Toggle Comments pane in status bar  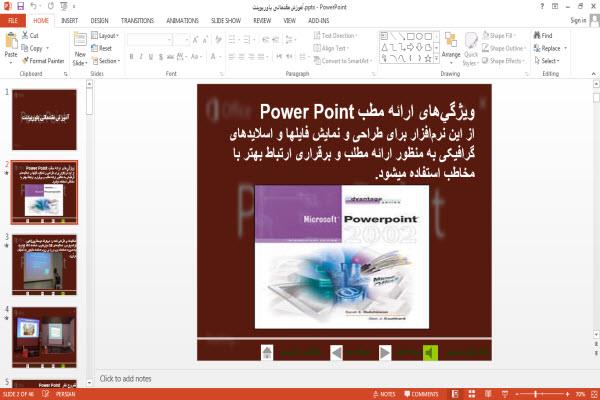click(x=421, y=394)
